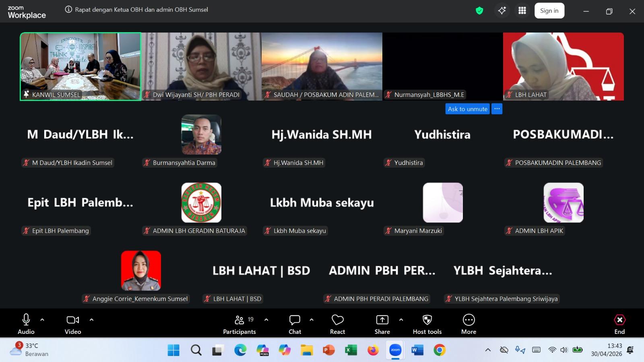The width and height of the screenshot is (644, 362).
Task: Open the Windows Start menu
Action: (173, 350)
